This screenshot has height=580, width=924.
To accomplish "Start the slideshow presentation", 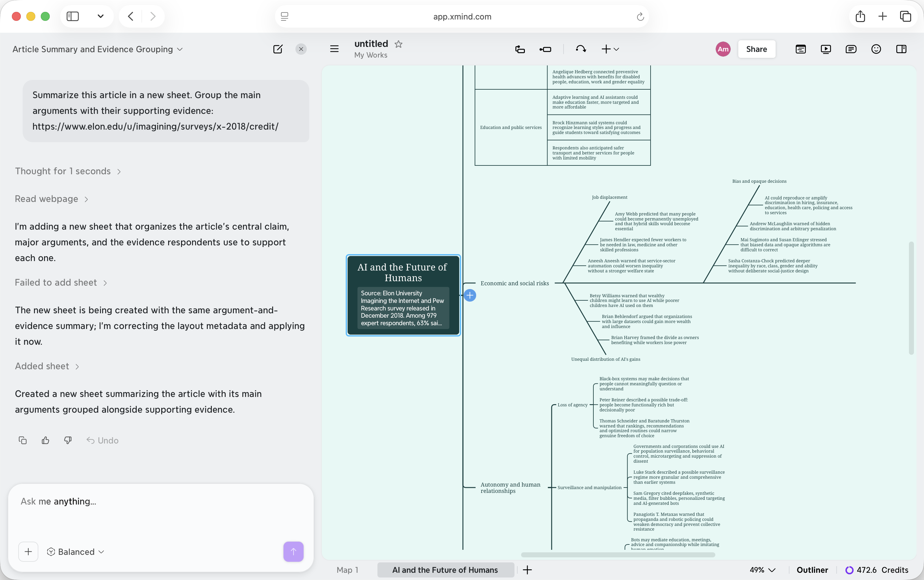I will tap(826, 49).
